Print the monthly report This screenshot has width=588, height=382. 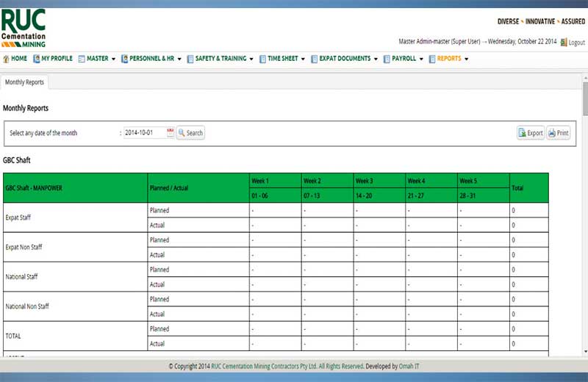coord(559,133)
